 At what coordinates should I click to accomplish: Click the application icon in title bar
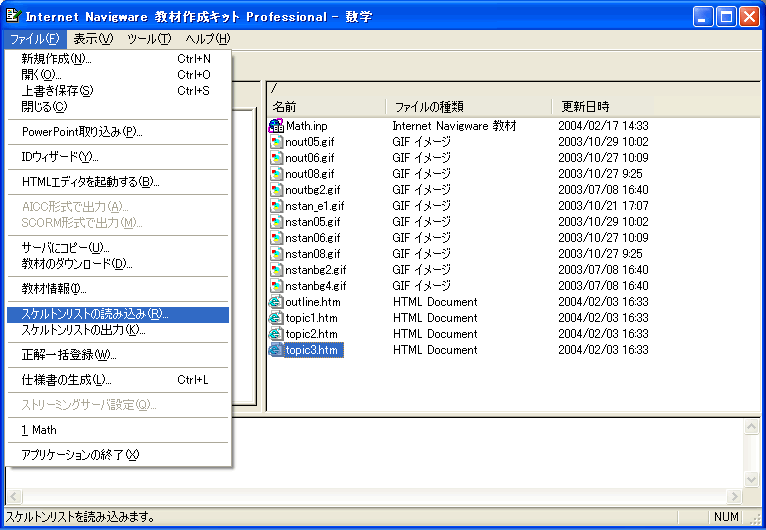13,16
